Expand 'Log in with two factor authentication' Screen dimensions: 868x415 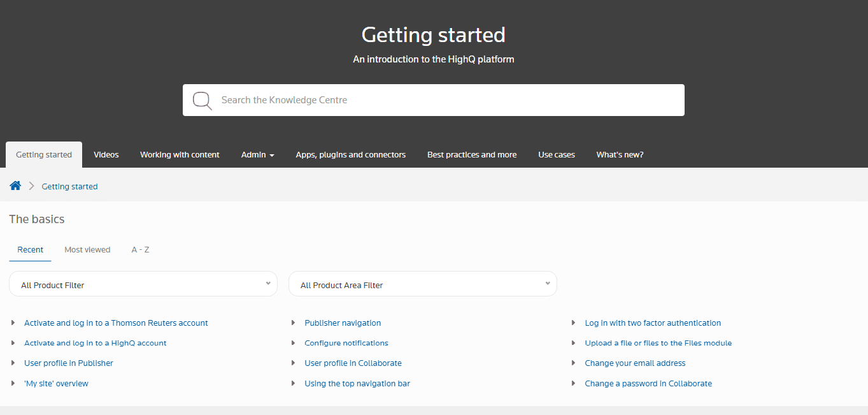[x=573, y=323]
